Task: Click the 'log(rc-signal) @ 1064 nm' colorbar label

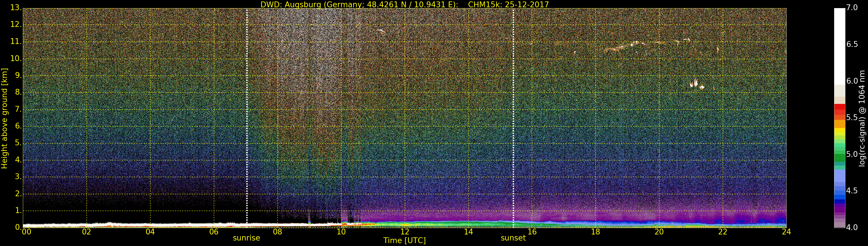Action: pos(862,118)
